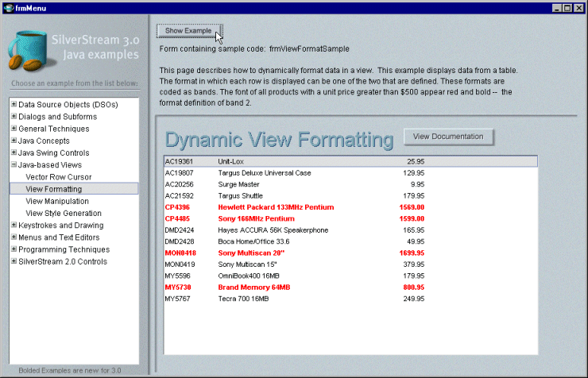The width and height of the screenshot is (588, 378).
Task: Select Data Source Objects (DSOs) label
Action: [x=68, y=105]
